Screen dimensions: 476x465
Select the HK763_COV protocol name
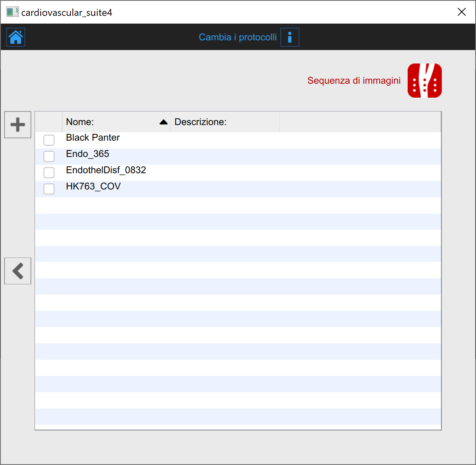point(93,187)
